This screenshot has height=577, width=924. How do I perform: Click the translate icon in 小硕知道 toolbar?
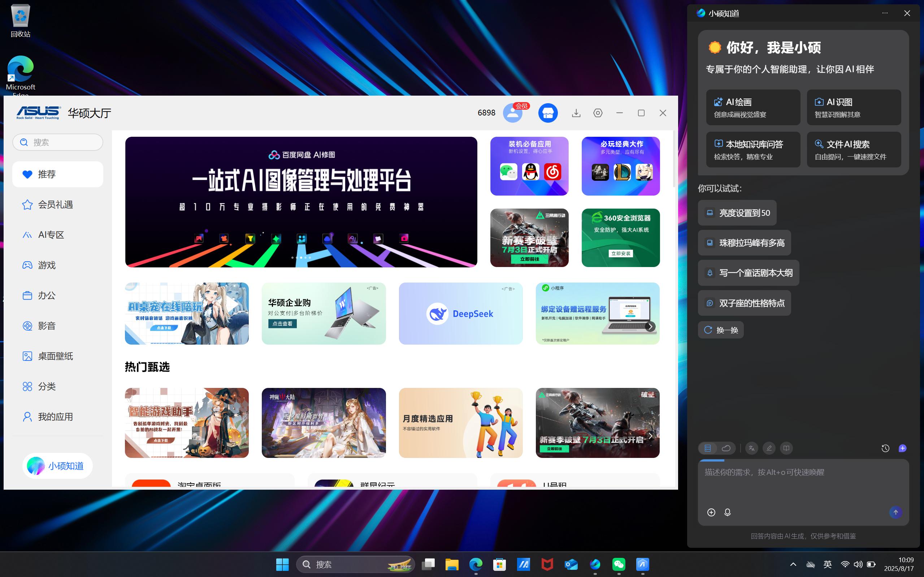pos(751,448)
